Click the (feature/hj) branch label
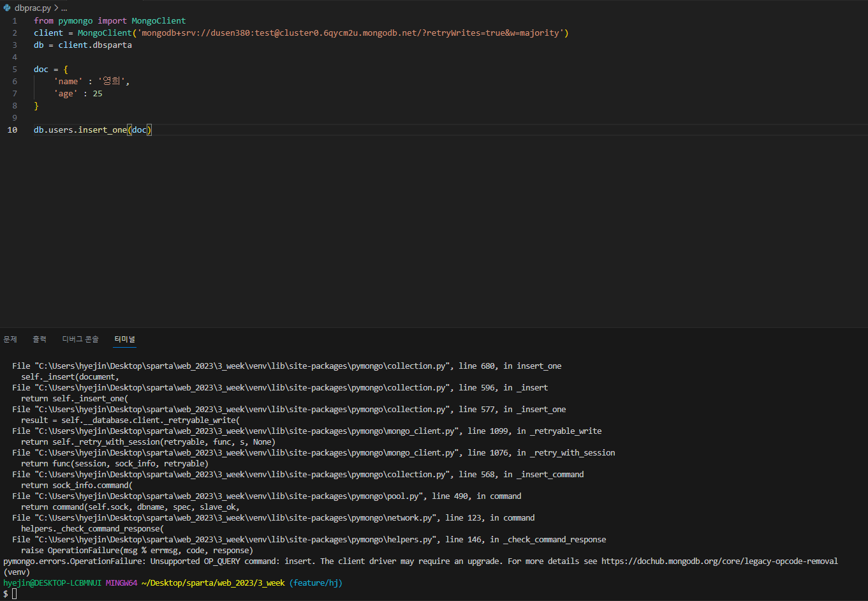The width and height of the screenshot is (868, 601). click(x=316, y=583)
